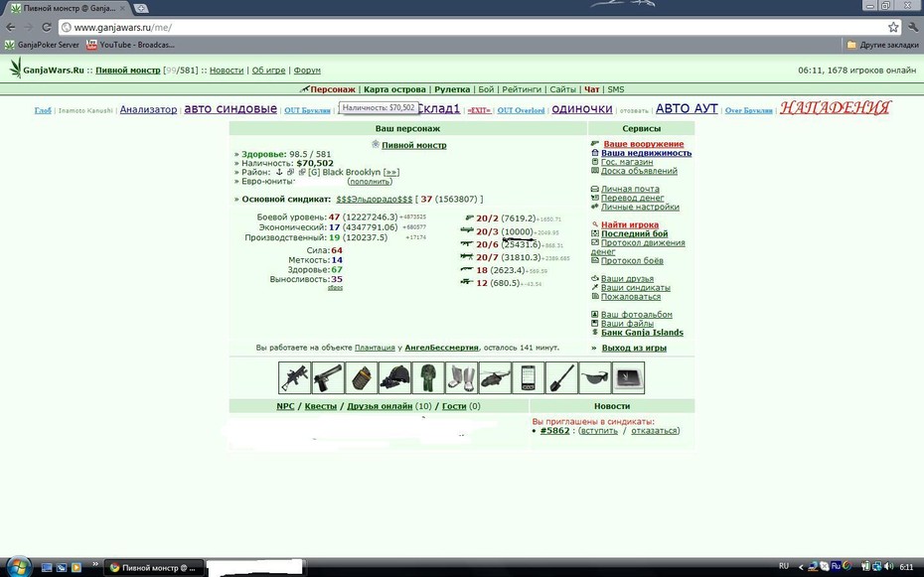Select the grenade item icon

(362, 377)
